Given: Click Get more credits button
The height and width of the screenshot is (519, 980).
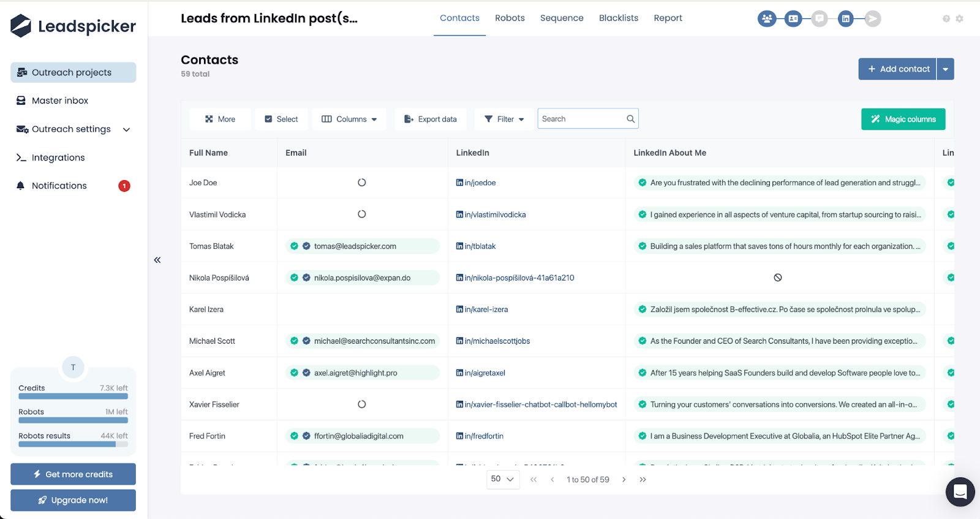Looking at the screenshot, I should (x=73, y=474).
